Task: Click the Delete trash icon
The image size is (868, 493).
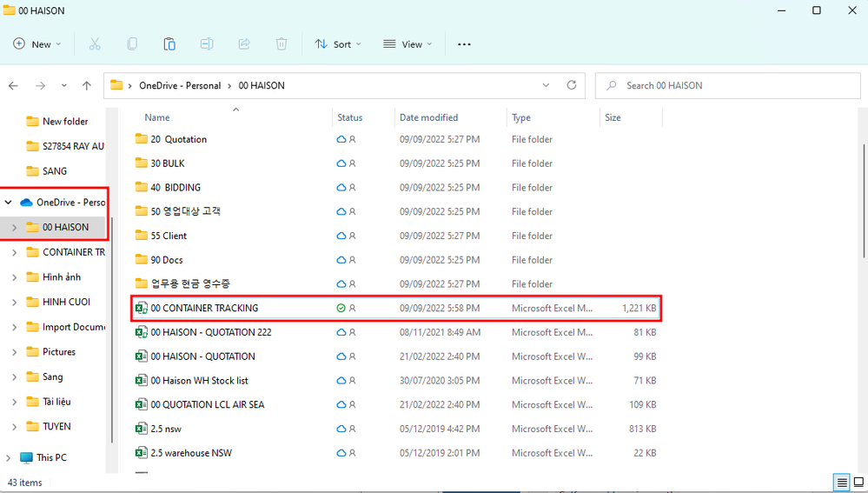Action: [282, 43]
